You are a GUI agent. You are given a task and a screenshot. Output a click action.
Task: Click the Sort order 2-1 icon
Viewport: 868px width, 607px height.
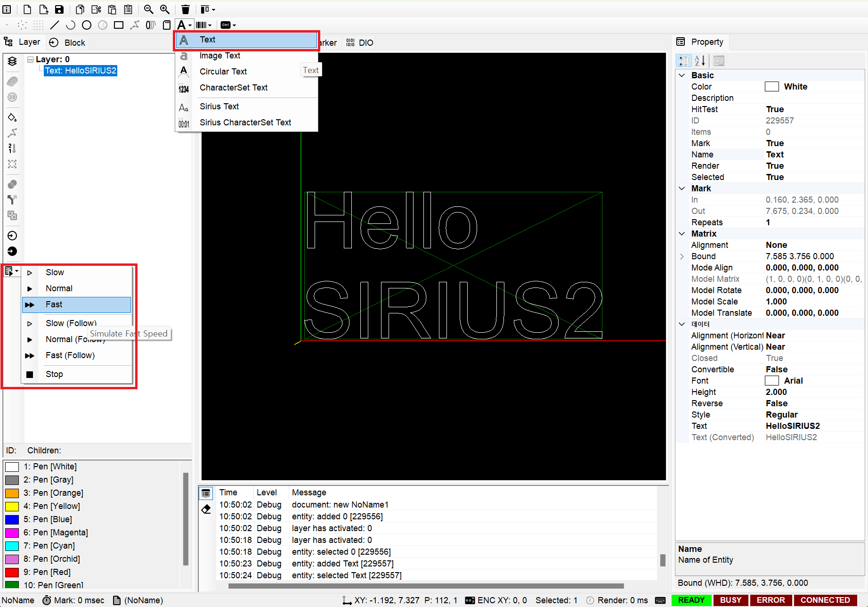click(12, 148)
